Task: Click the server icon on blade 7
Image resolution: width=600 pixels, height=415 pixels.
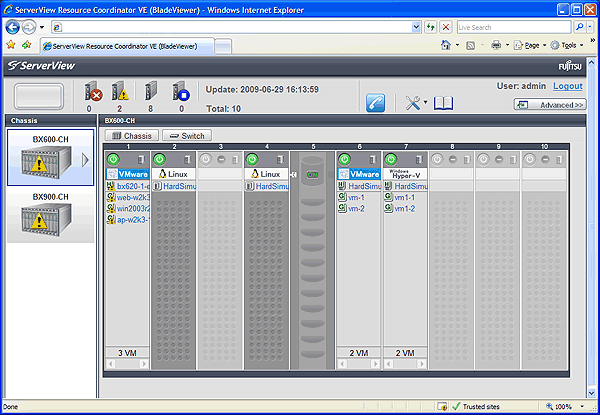Action: tap(419, 159)
